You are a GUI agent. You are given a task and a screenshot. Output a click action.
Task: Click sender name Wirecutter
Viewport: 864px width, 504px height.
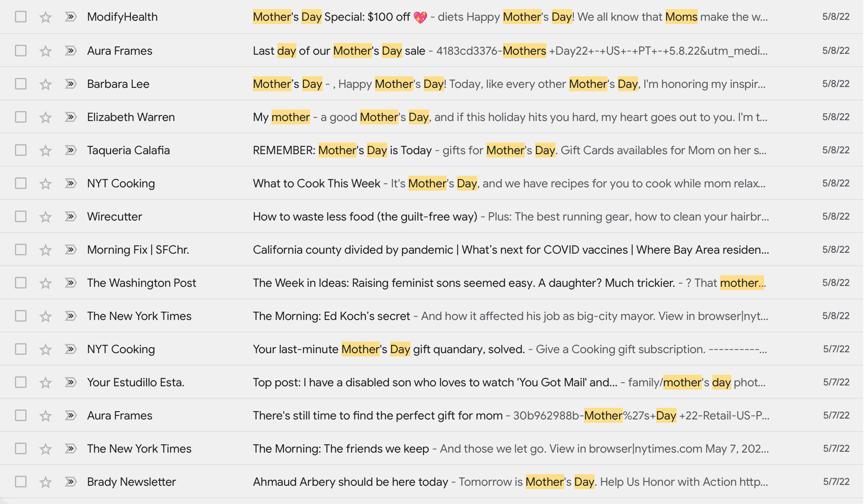tap(114, 217)
